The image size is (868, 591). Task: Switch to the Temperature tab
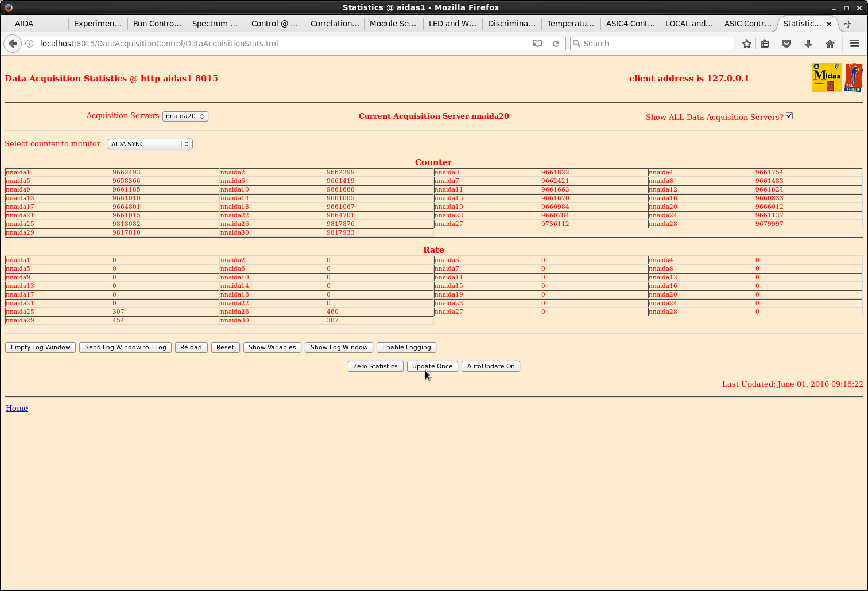click(570, 24)
